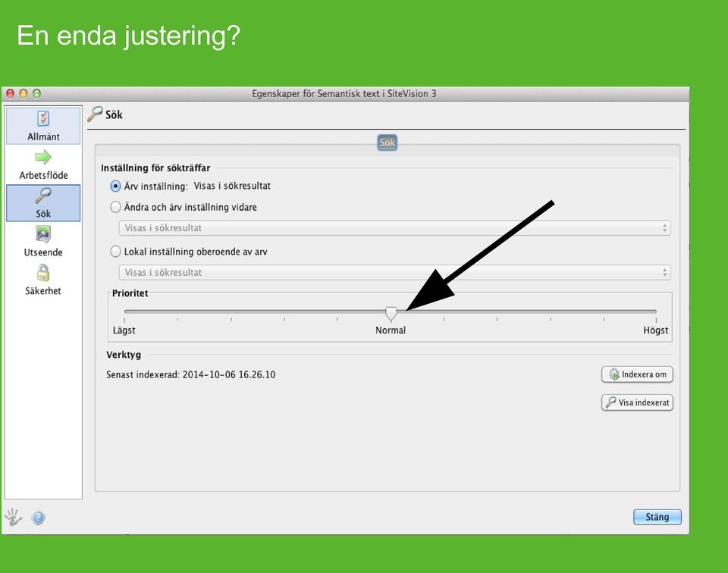This screenshot has height=573, width=728.
Task: Switch to the Sök tab at top
Action: tap(388, 143)
